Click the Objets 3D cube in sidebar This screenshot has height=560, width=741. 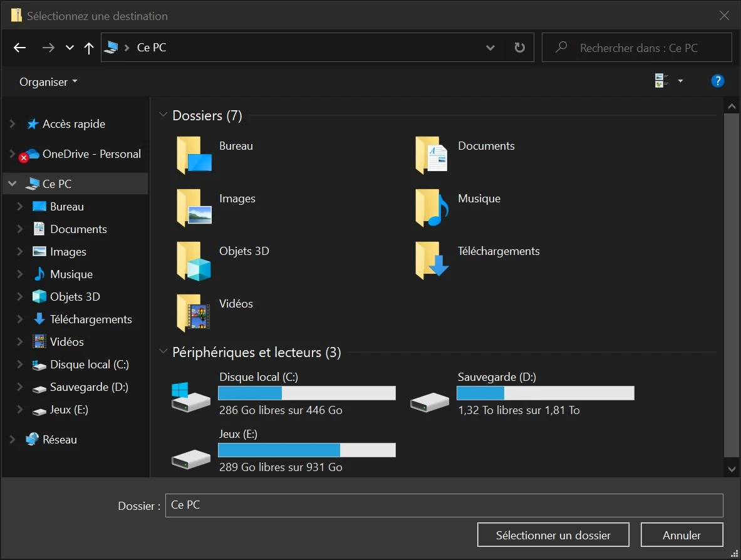click(x=39, y=296)
